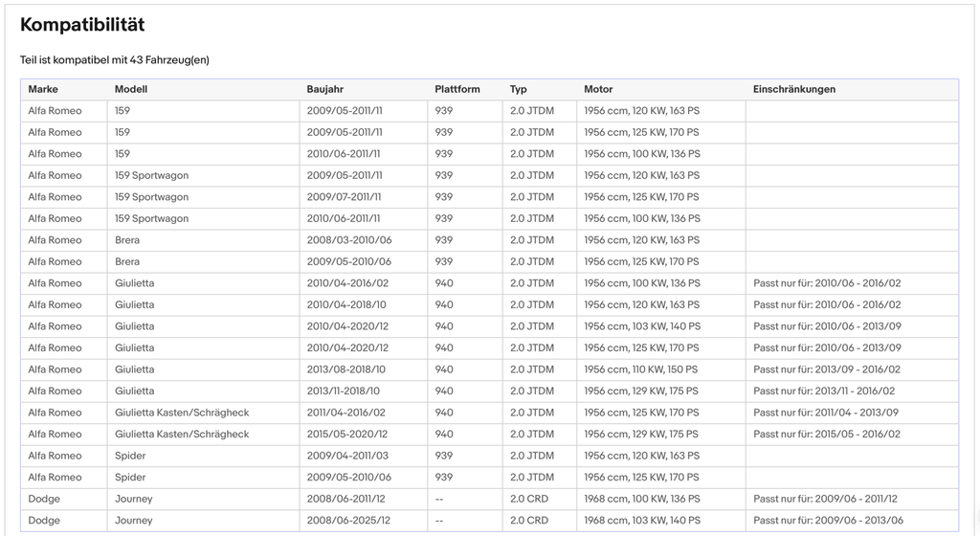Click the 159 2010/06-2011/11 row

489,154
